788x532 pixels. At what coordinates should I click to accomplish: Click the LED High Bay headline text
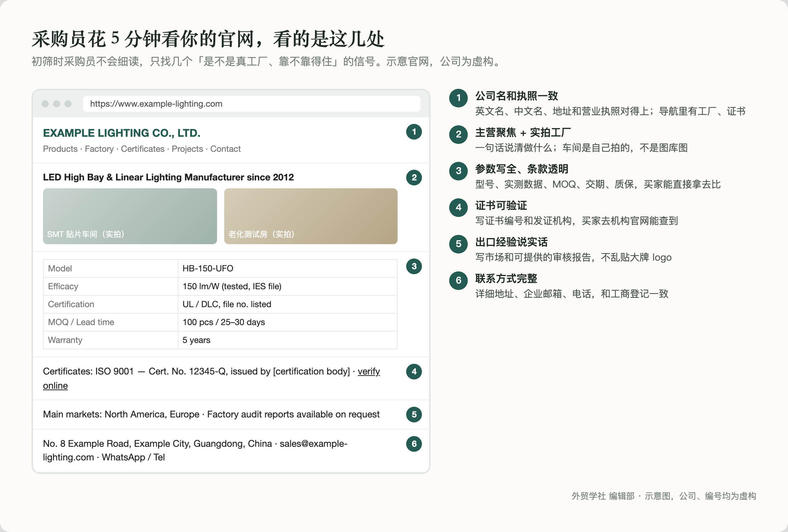168,177
